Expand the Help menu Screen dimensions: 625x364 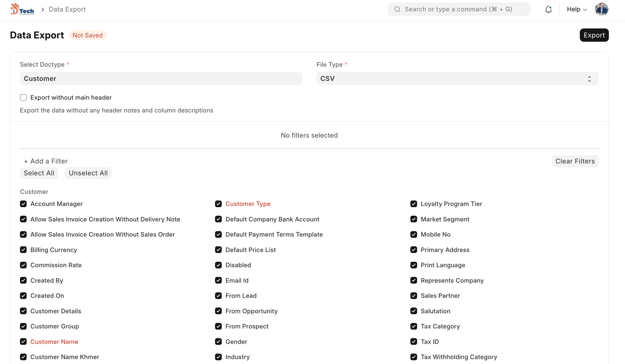pyautogui.click(x=577, y=9)
